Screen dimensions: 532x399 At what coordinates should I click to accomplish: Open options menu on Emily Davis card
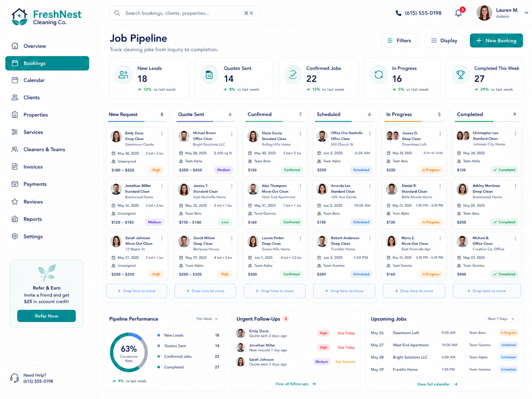pyautogui.click(x=162, y=134)
